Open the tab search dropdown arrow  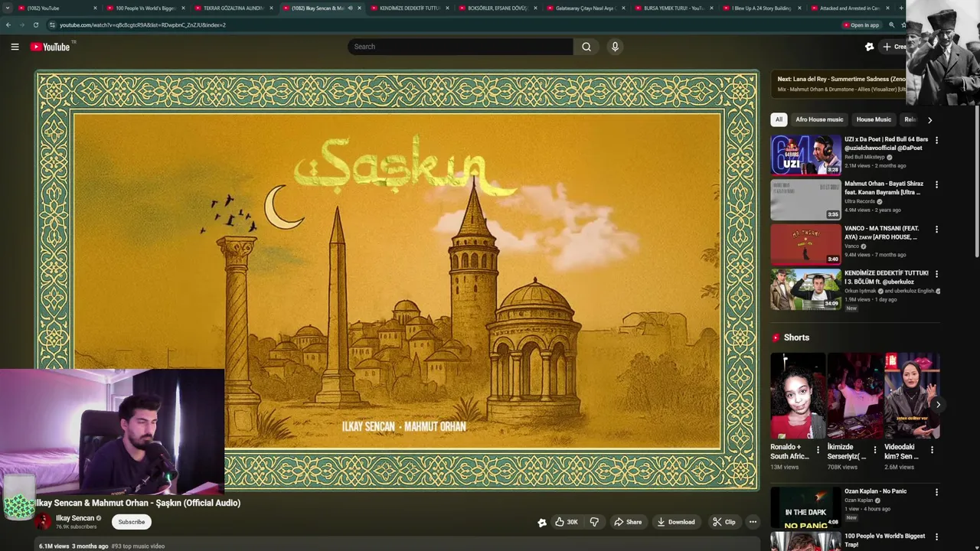coord(8,8)
